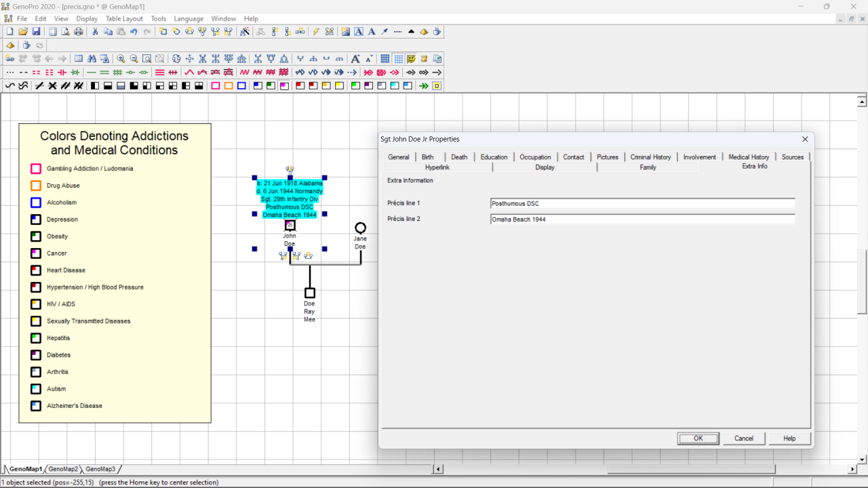This screenshot has height=488, width=868.
Task: Click the increase font size large A icon
Action: (x=355, y=58)
